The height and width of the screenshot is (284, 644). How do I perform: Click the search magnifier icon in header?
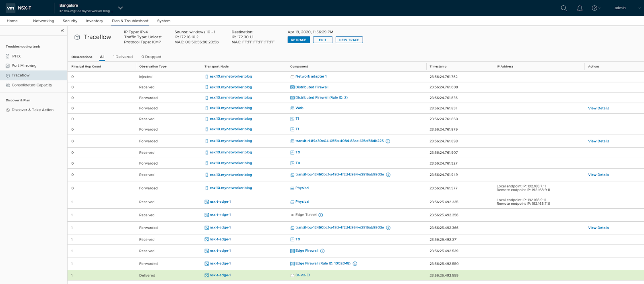click(563, 8)
